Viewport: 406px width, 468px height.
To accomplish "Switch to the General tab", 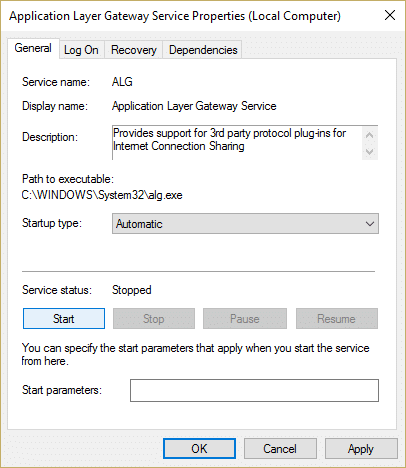I will pyautogui.click(x=33, y=48).
